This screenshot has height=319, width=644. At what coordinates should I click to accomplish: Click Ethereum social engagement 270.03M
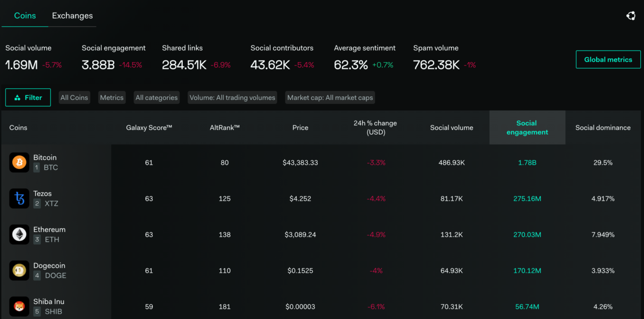point(527,235)
